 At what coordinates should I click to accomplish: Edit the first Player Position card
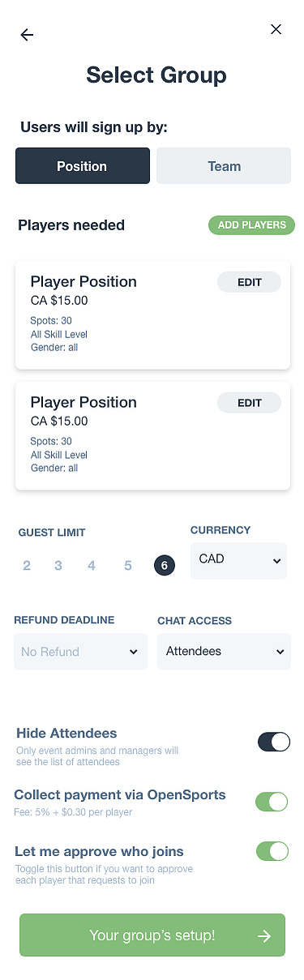(x=249, y=282)
